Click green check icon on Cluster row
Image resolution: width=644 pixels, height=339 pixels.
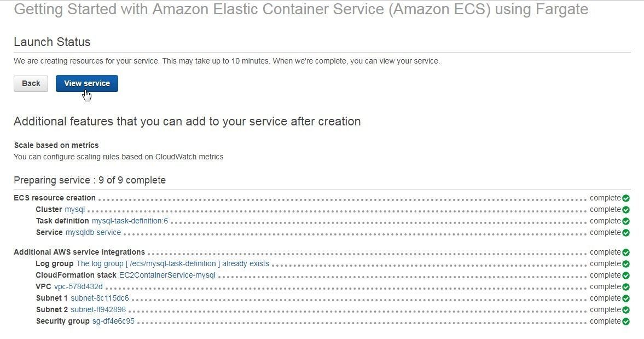point(626,210)
